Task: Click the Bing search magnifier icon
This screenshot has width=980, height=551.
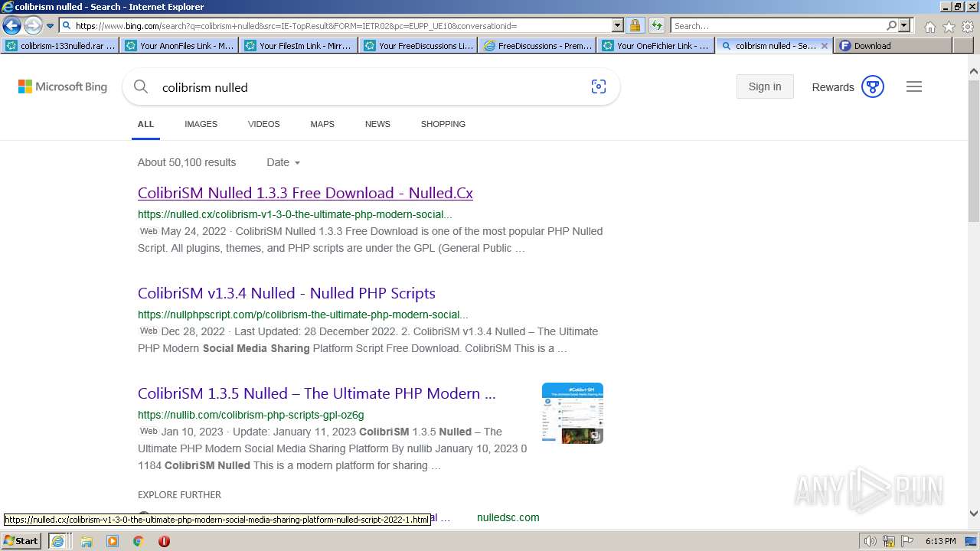Action: (x=141, y=86)
